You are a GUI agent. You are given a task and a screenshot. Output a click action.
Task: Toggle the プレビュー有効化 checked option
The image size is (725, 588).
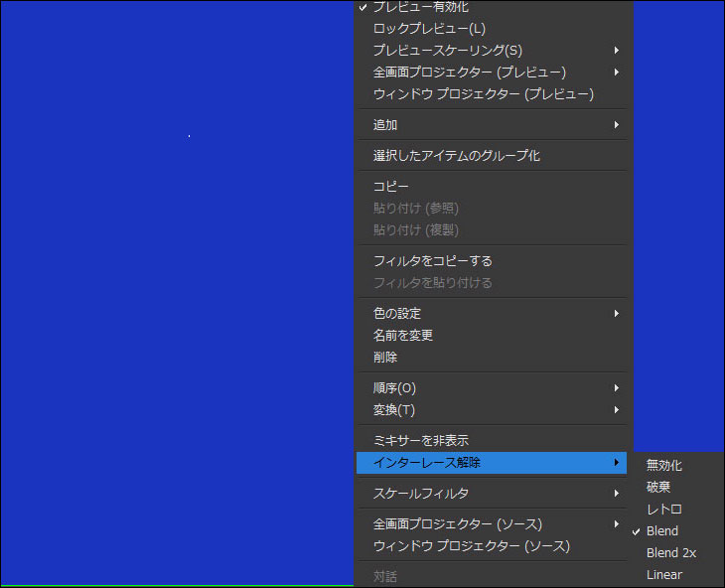[x=420, y=7]
